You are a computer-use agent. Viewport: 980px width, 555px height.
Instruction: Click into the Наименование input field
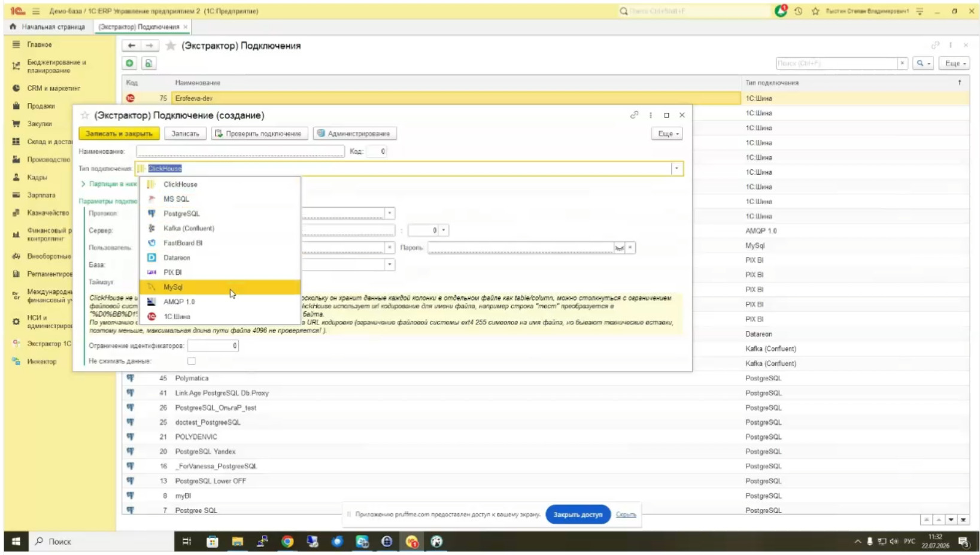point(240,151)
